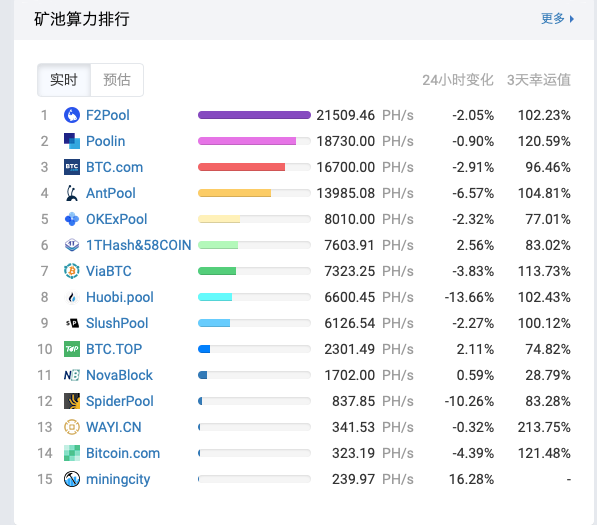Image resolution: width=597 pixels, height=525 pixels.
Task: Open the NovaBlock link
Action: (x=119, y=375)
